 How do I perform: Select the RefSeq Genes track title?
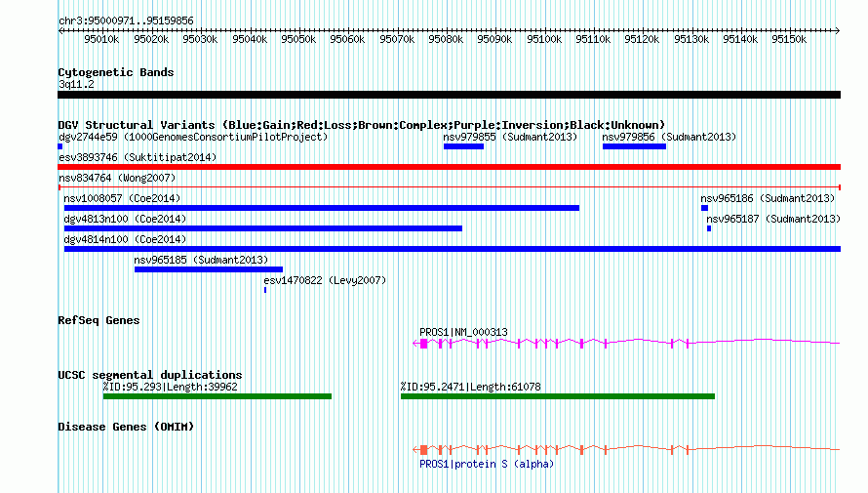[99, 321]
